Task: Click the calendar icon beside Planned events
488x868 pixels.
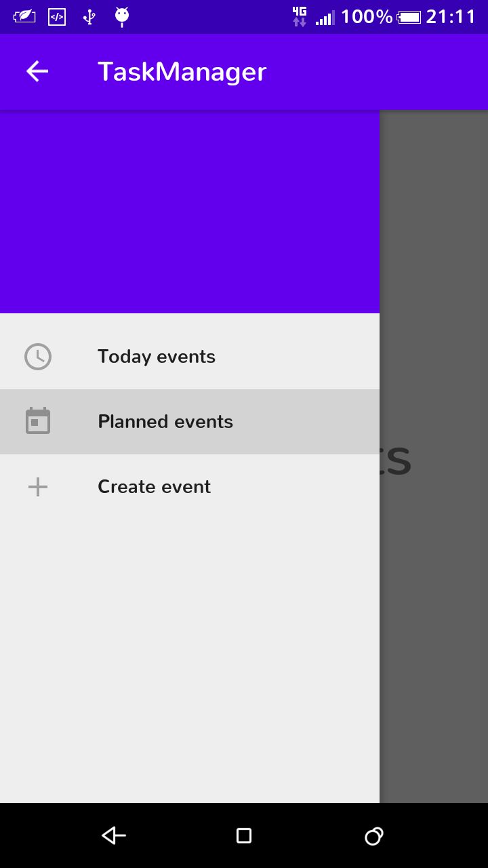Action: (38, 421)
